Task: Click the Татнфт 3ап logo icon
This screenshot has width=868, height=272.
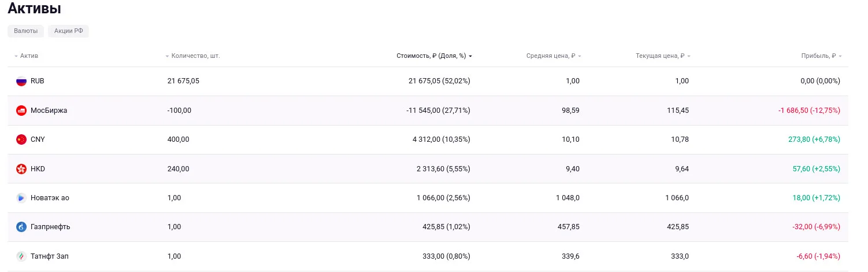Action: click(x=21, y=256)
